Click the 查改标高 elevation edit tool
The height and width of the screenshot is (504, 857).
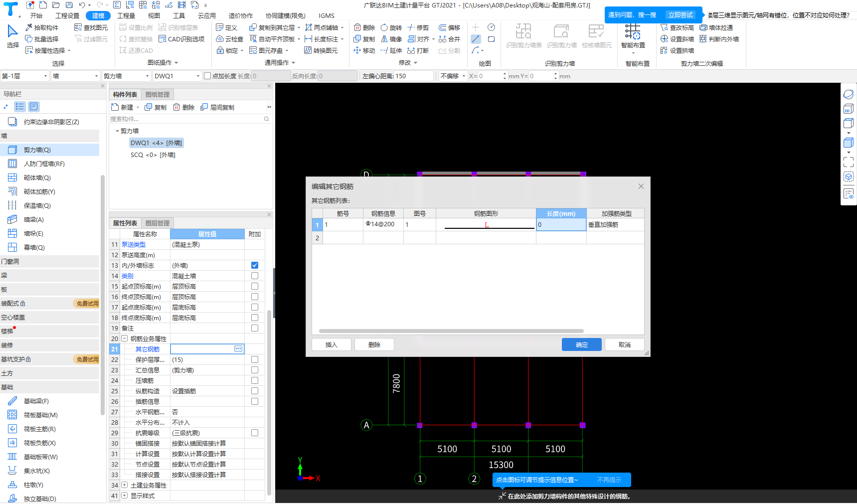pyautogui.click(x=677, y=27)
